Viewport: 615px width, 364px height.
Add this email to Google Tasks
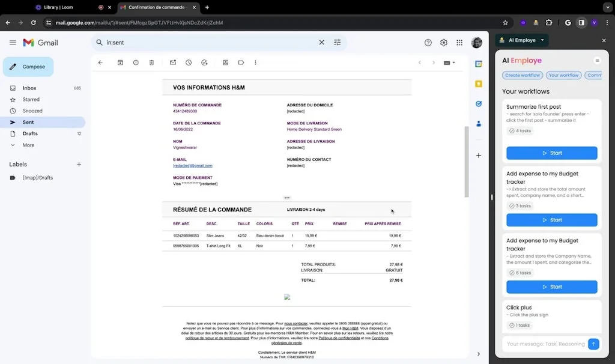pos(205,62)
